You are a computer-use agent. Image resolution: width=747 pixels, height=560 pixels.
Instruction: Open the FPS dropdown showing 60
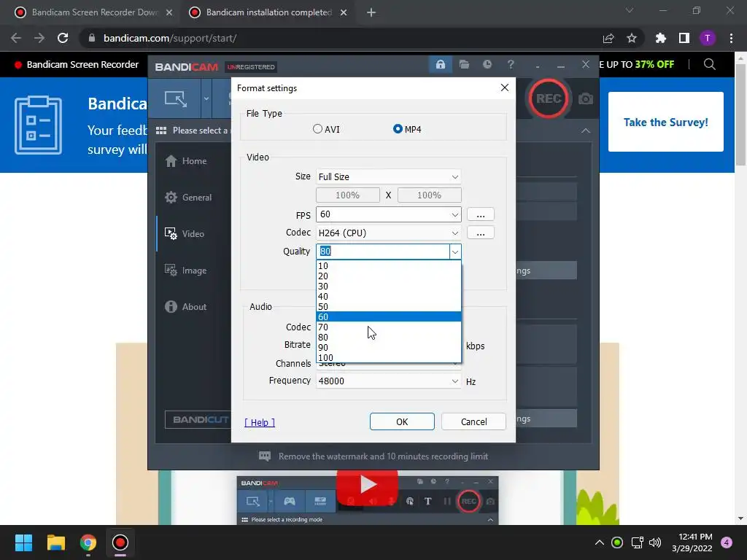(x=388, y=214)
